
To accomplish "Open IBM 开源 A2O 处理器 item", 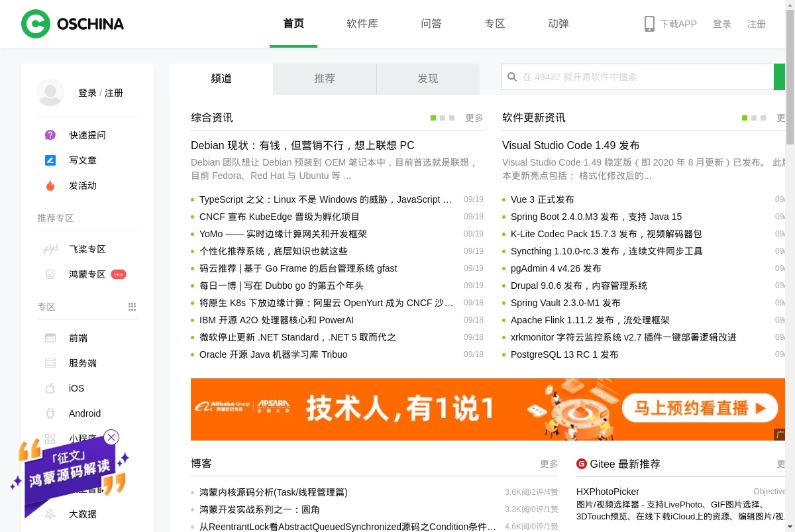I will (277, 320).
